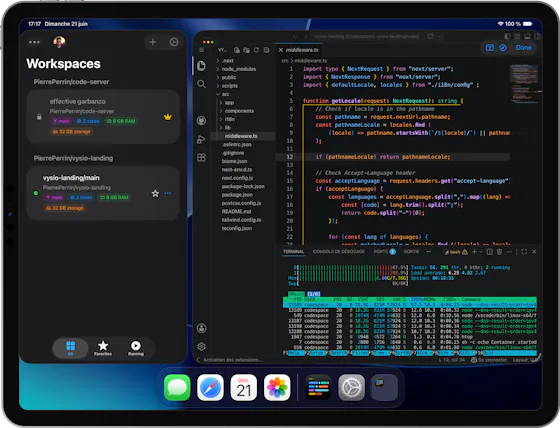Switch to the CONSOLE DE DÉBOGAGE tab
560x428 pixels.
[339, 252]
